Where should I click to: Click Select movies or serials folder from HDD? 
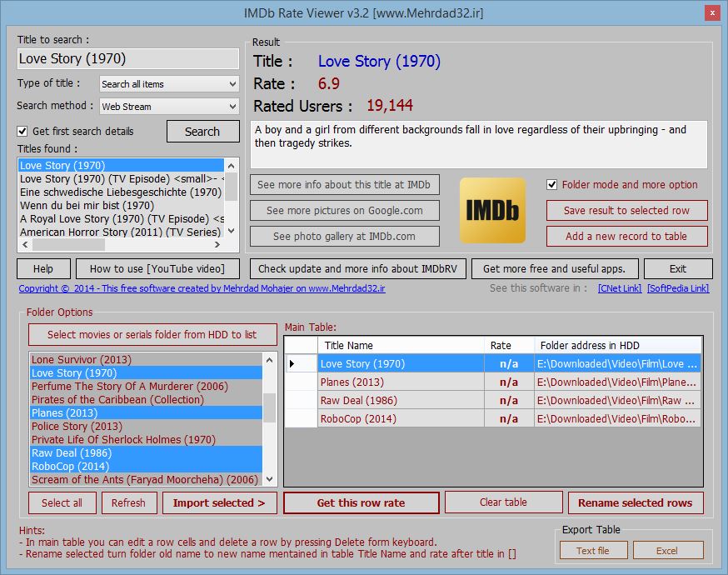click(x=152, y=335)
